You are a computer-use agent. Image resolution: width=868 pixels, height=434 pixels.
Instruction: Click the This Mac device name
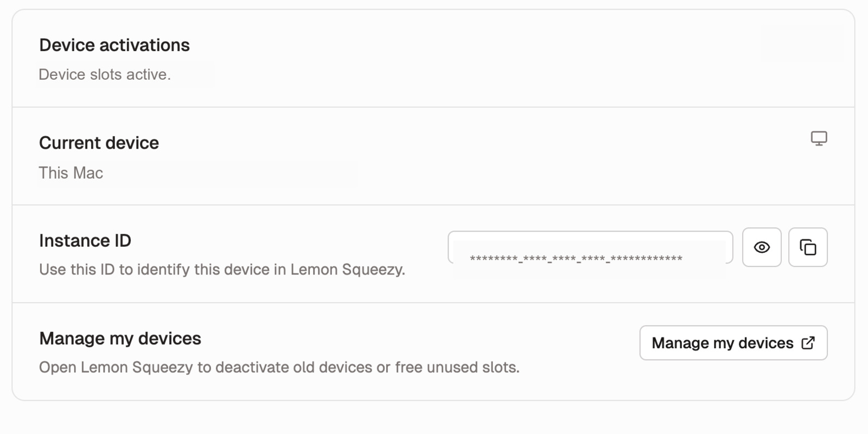(x=71, y=173)
